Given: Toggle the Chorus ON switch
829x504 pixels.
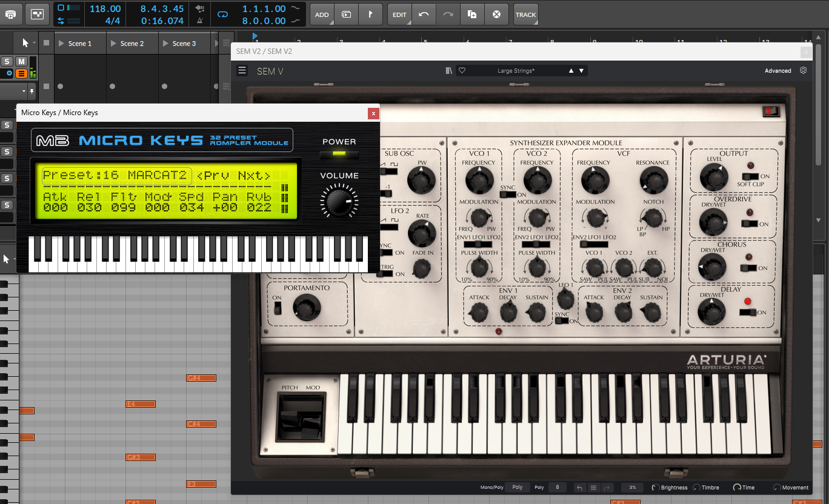Looking at the screenshot, I should [x=748, y=268].
